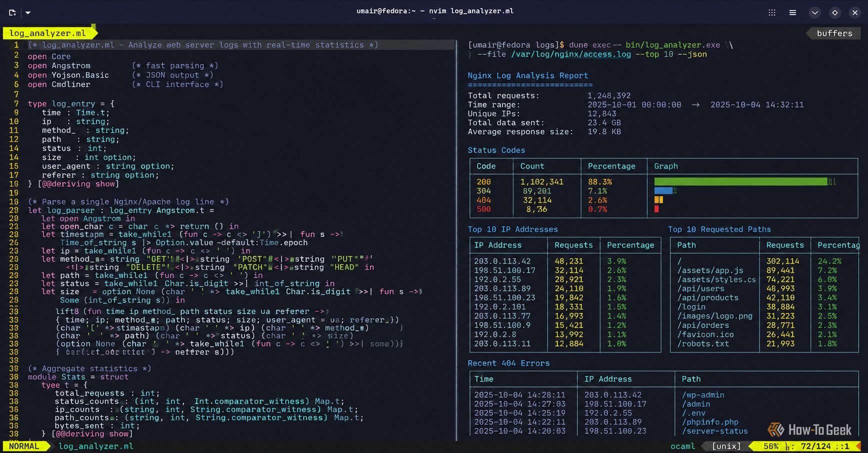Select the log_analyzer.ml buffer tab

point(47,33)
